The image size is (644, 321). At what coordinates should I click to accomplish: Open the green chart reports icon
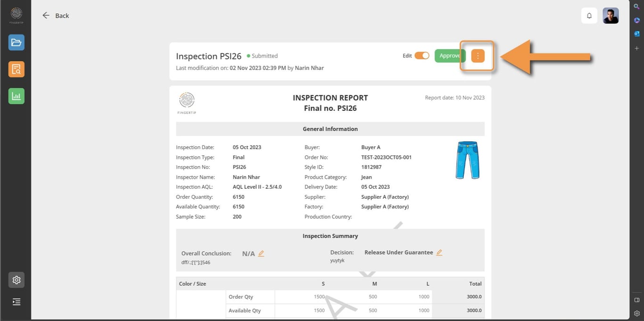(x=17, y=96)
